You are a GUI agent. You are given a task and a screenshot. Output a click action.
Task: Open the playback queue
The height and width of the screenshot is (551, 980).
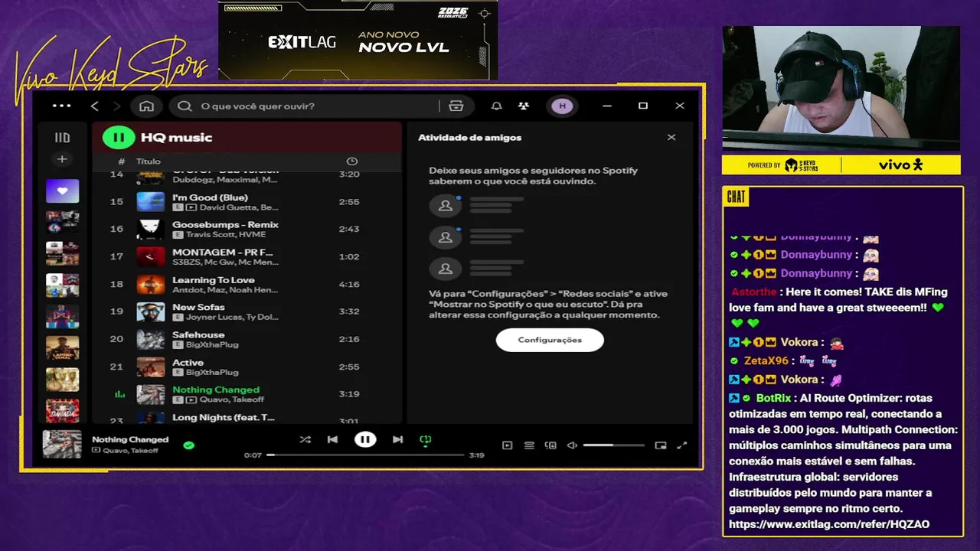[x=528, y=445]
